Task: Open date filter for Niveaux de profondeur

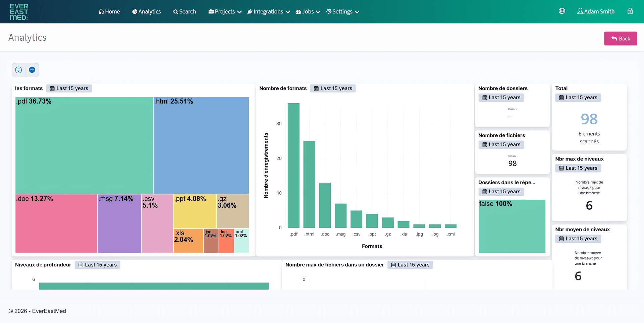Action: click(x=98, y=265)
